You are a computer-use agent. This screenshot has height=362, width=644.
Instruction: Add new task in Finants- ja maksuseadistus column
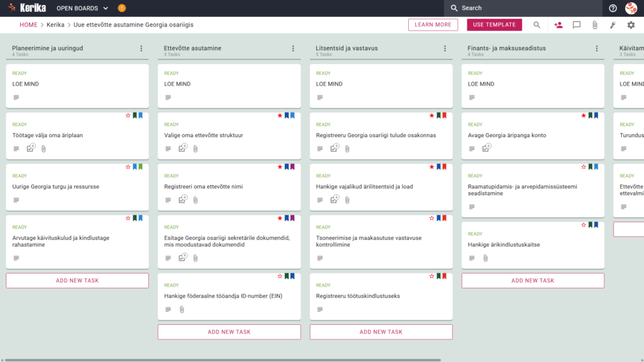[533, 281]
